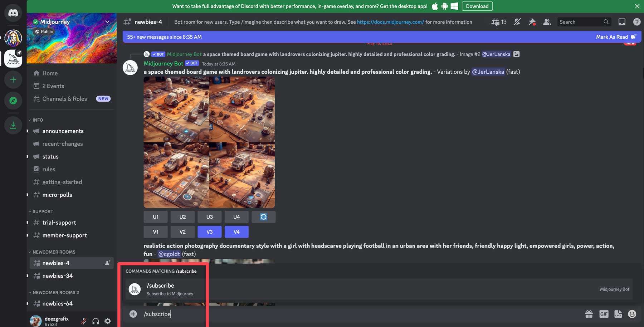Select the V3 variation button
The width and height of the screenshot is (644, 327).
(x=209, y=231)
